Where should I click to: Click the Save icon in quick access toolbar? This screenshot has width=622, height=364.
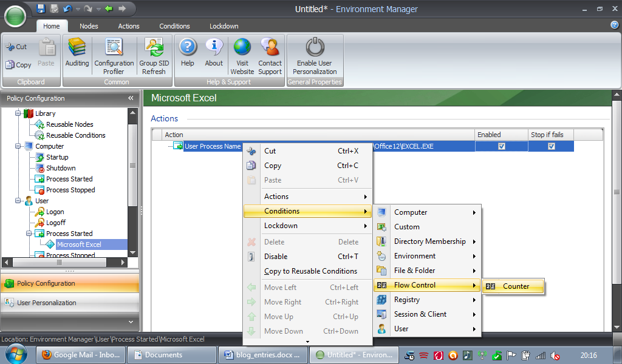coord(41,8)
